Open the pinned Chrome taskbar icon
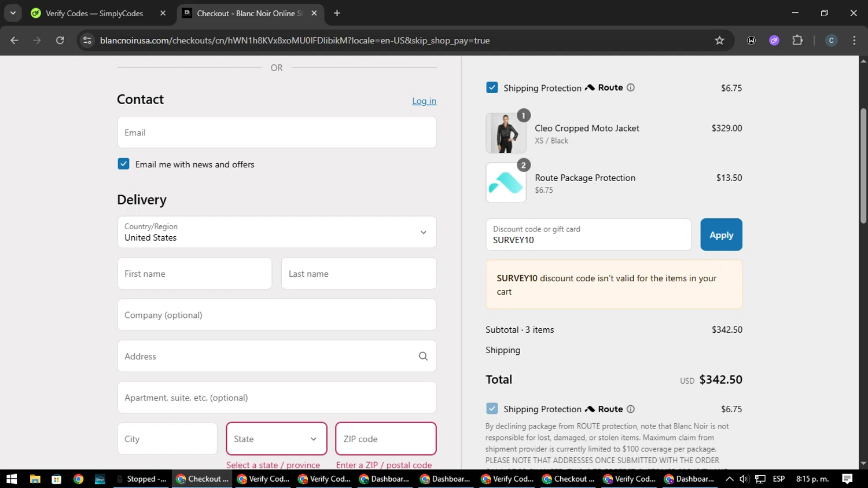The image size is (868, 488). pyautogui.click(x=78, y=479)
